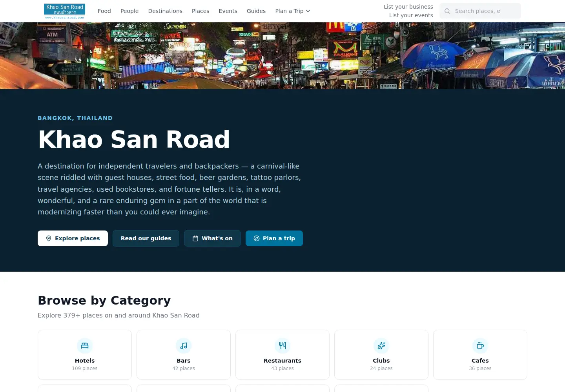Click the Restaurants fork and knife icon
Screen dimensions: 565x392
(x=282, y=346)
